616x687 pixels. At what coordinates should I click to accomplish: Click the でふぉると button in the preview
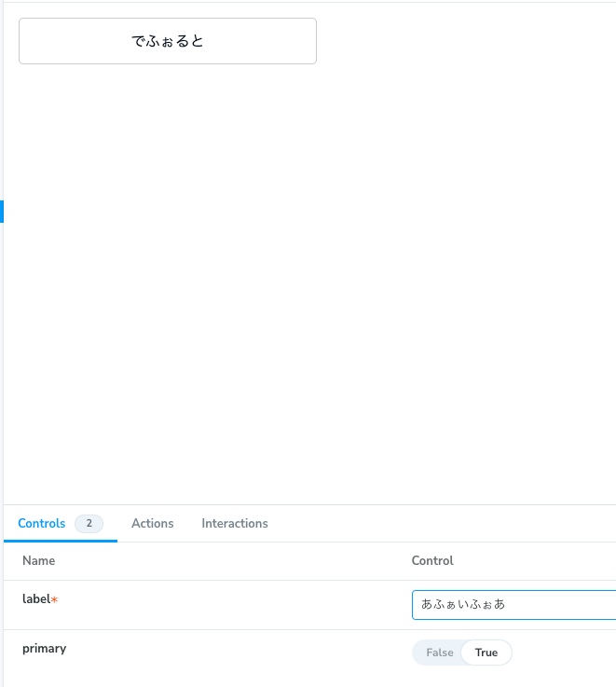pyautogui.click(x=168, y=41)
